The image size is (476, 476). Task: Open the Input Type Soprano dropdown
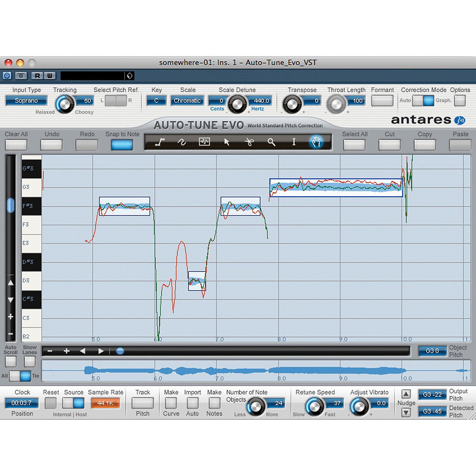[26, 100]
